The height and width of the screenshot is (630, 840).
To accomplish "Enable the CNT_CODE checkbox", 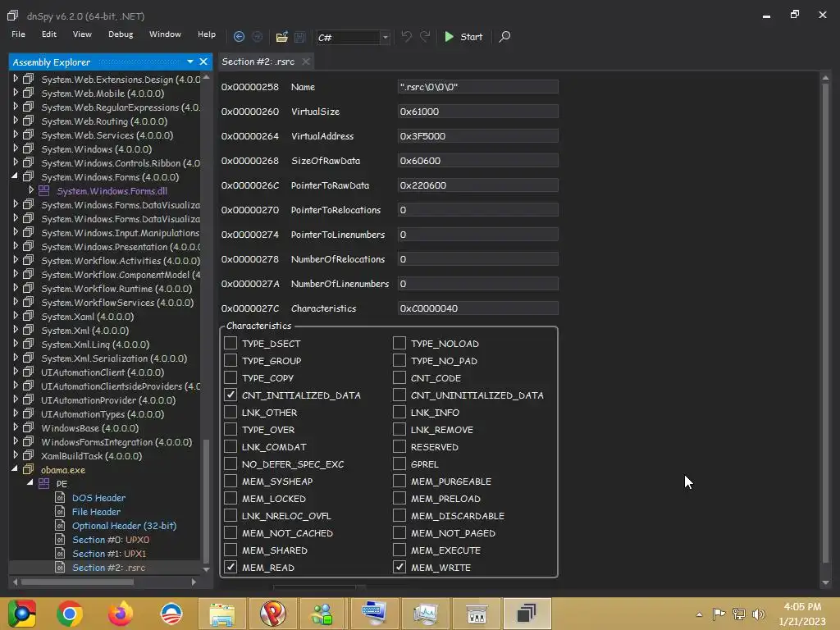I will tap(399, 377).
